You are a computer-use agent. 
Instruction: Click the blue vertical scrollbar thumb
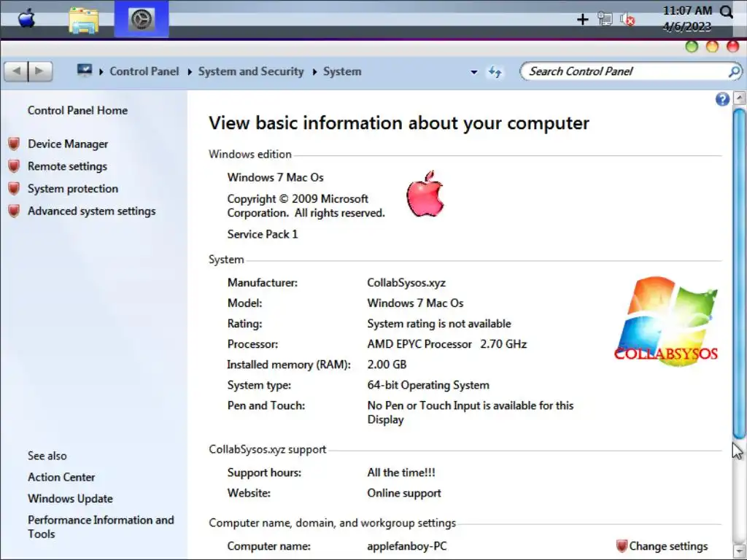coord(740,274)
